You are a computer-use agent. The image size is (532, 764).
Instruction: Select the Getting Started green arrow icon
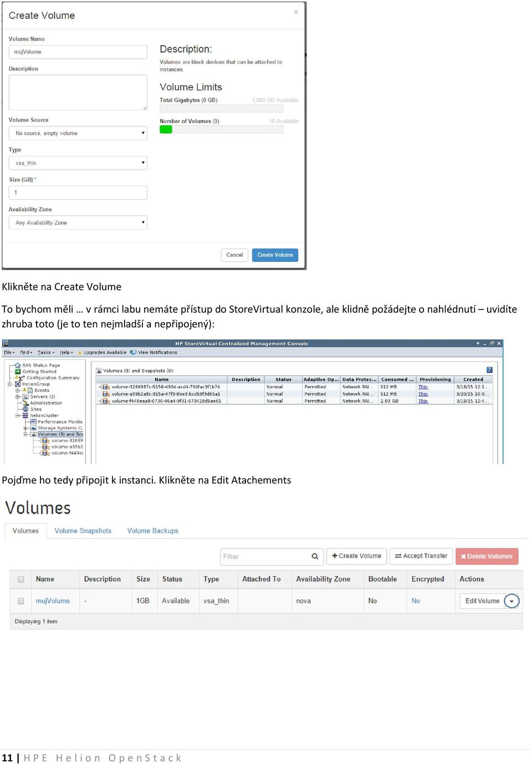tap(18, 371)
